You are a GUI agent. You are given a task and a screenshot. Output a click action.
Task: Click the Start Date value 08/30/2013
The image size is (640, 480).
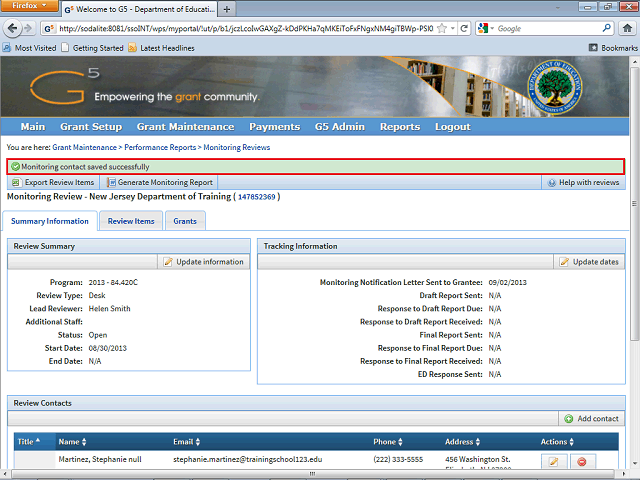click(108, 348)
